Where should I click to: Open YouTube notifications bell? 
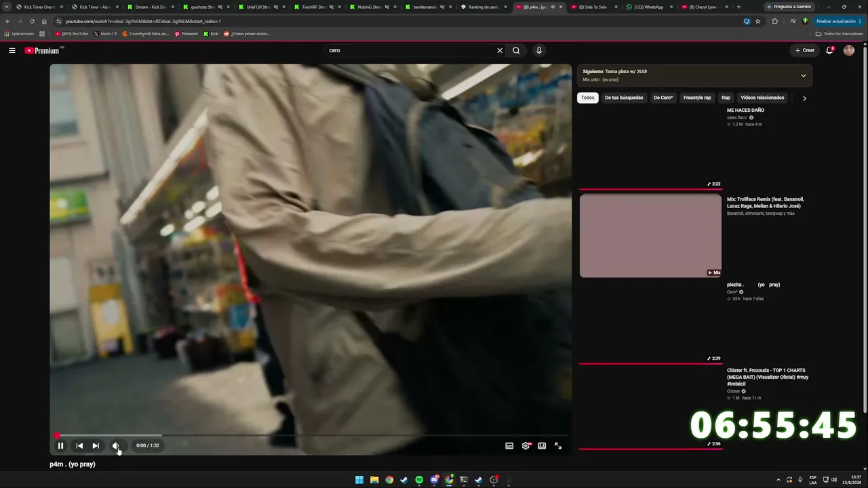[x=829, y=50]
